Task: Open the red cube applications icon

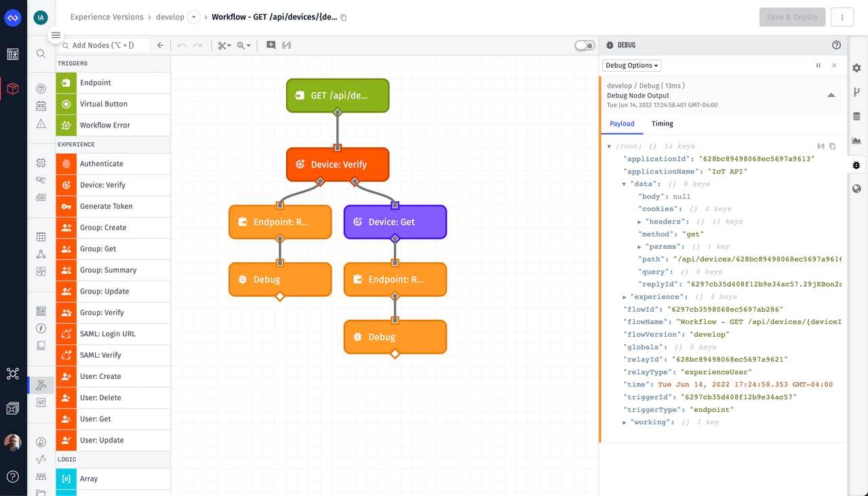Action: point(13,89)
